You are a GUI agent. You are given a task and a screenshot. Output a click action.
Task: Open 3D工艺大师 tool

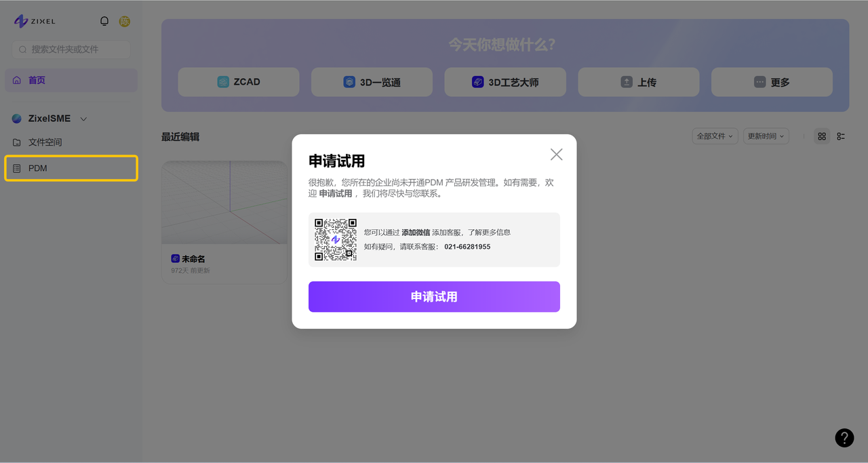pos(505,82)
